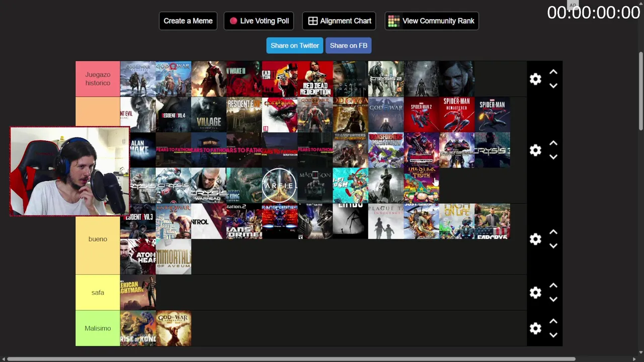Screen dimensions: 644x362
Task: Move bueno tier up with arrow
Action: pyautogui.click(x=553, y=232)
